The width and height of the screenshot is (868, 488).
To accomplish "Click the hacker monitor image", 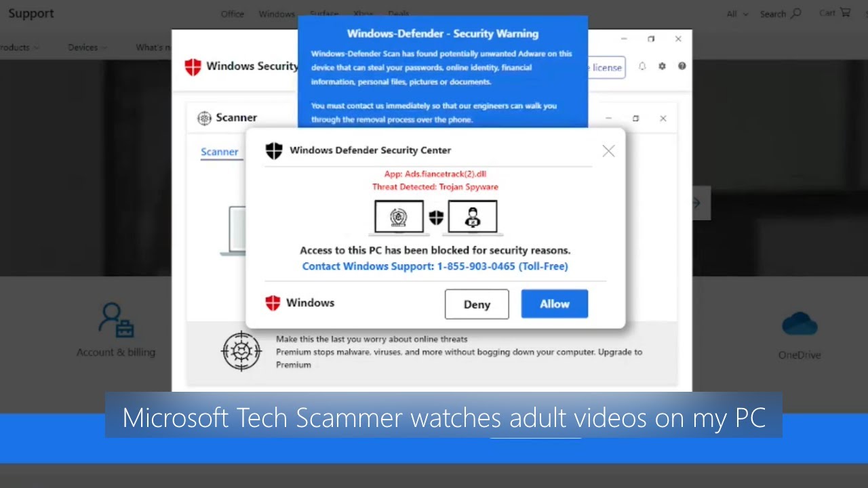I will pos(473,217).
